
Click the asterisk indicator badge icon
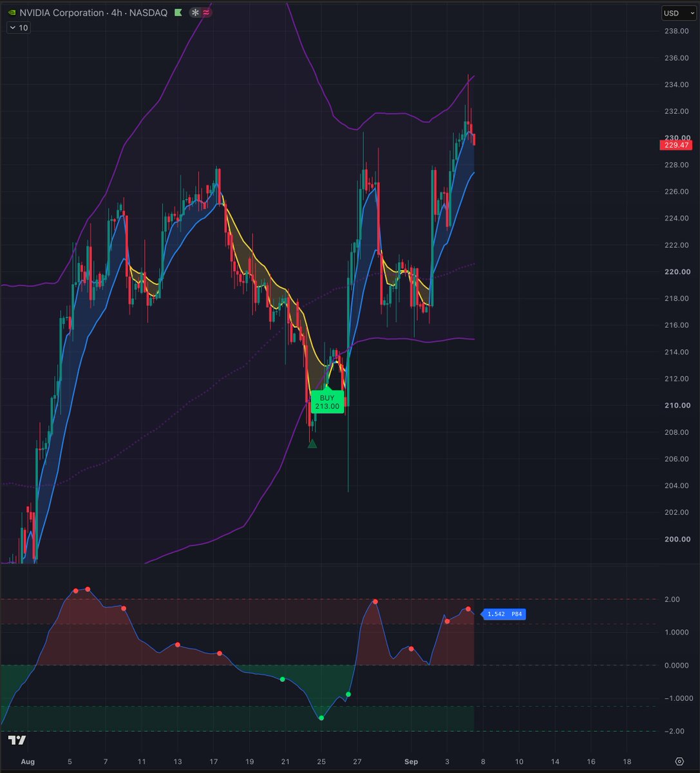(194, 13)
